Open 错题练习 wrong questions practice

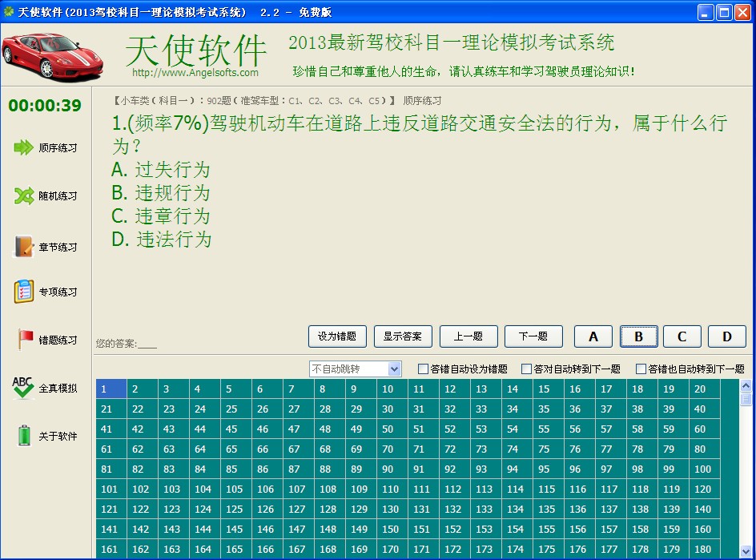coord(58,340)
